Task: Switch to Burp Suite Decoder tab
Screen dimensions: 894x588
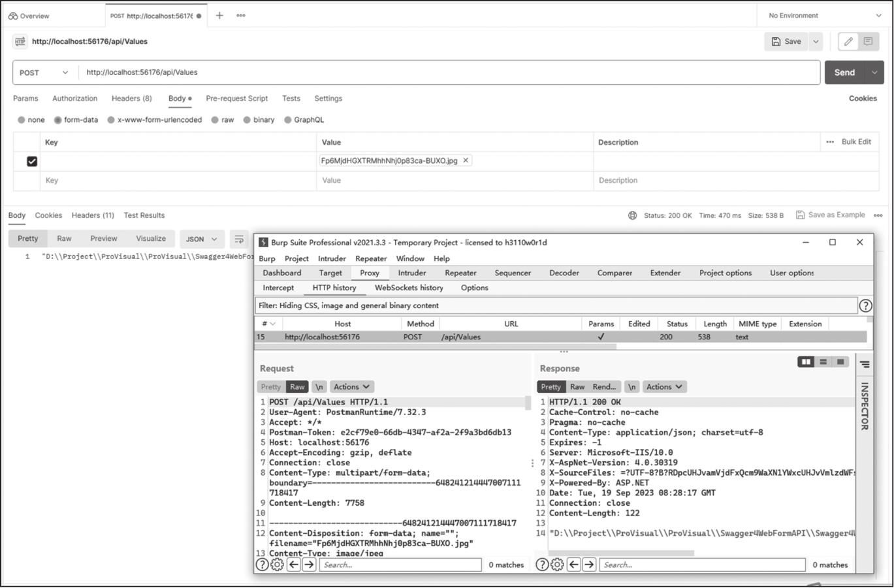Action: coord(564,273)
